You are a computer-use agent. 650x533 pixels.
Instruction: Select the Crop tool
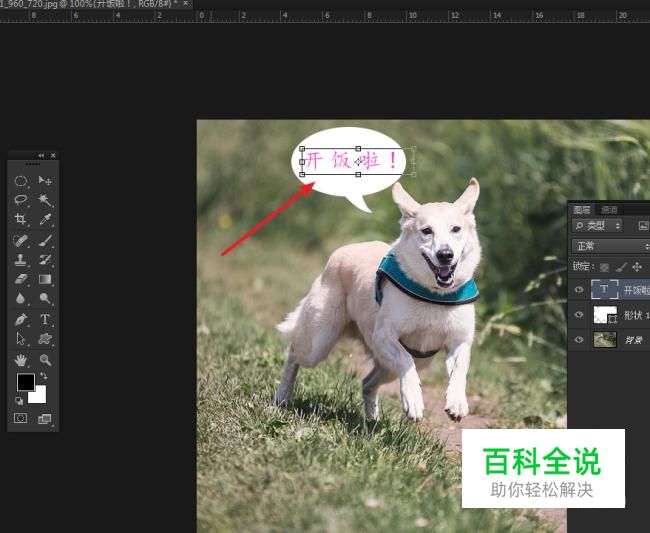click(x=21, y=219)
